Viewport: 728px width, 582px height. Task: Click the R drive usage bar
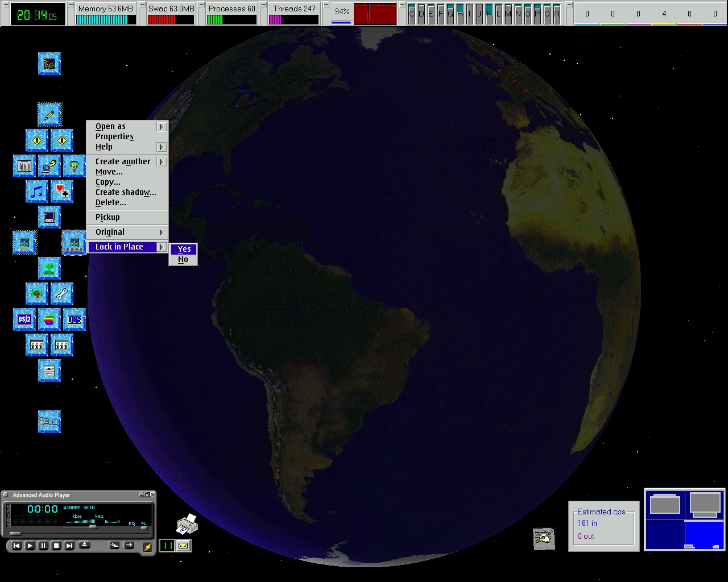557,14
